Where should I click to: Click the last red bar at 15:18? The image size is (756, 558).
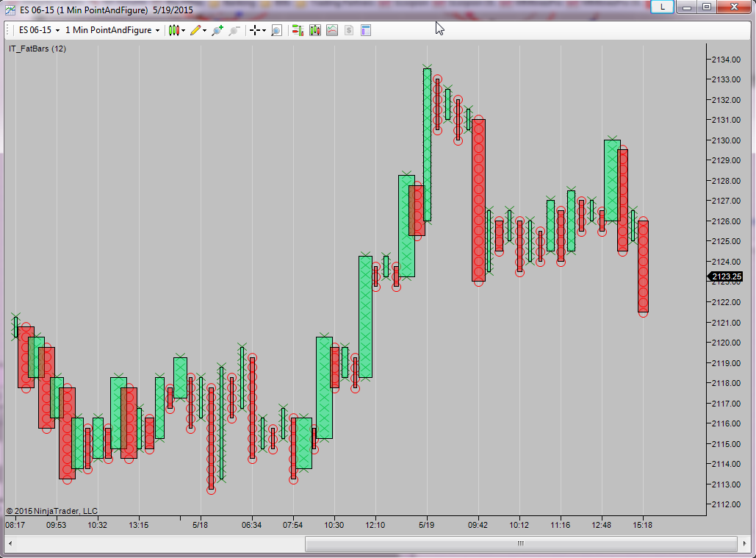pos(643,267)
